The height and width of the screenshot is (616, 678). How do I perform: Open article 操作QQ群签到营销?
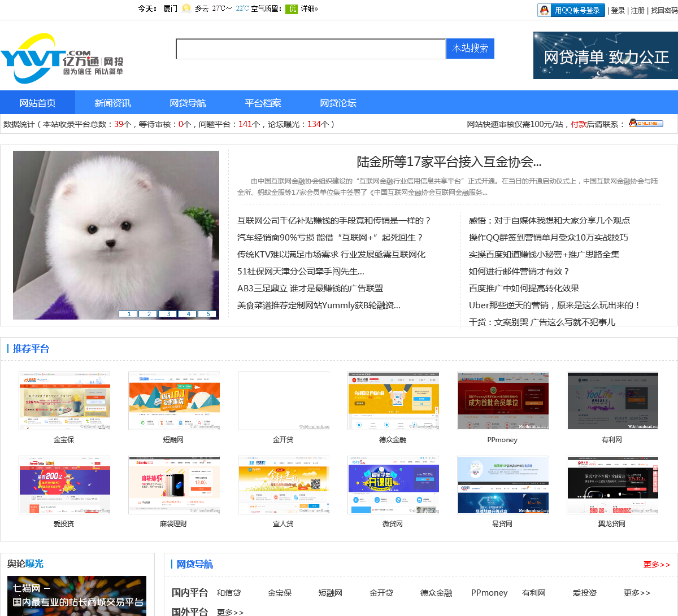point(548,238)
